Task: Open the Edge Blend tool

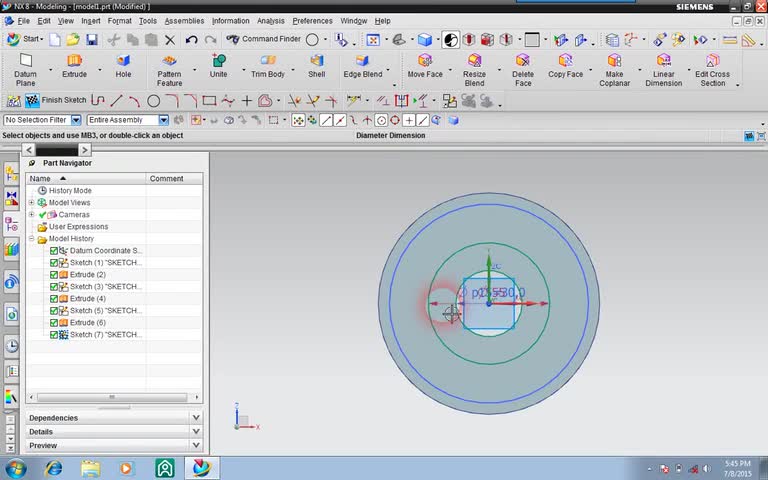Action: point(362,62)
